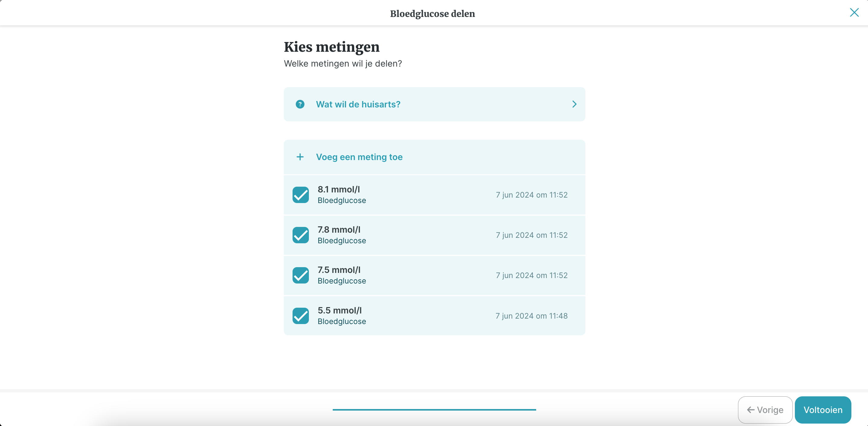
Task: Click the Vorige back button
Action: [x=765, y=410]
